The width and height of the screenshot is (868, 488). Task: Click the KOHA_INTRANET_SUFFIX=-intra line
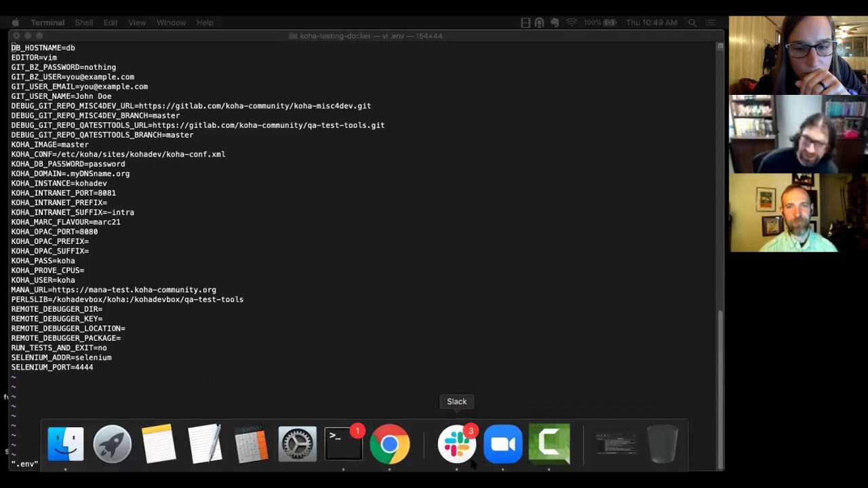click(73, 212)
